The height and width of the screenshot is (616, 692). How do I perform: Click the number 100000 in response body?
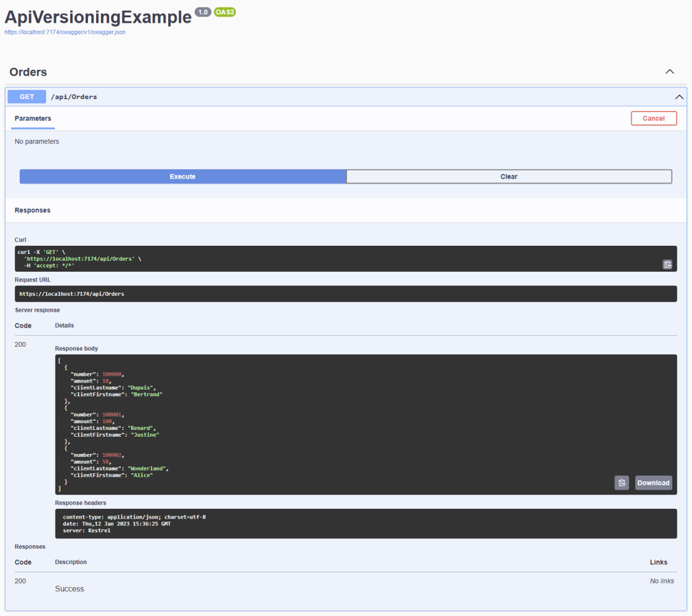112,374
